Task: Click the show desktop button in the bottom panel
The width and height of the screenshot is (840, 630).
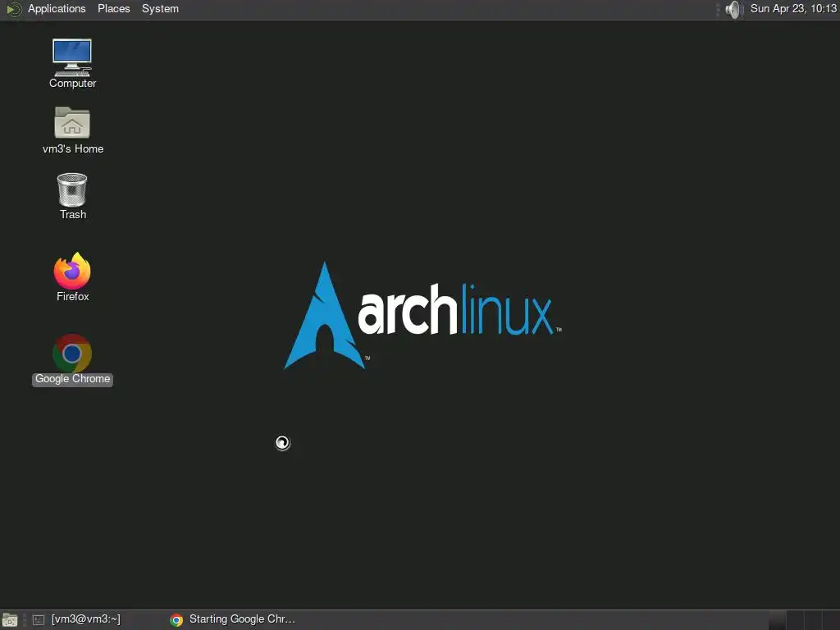Action: (10, 620)
